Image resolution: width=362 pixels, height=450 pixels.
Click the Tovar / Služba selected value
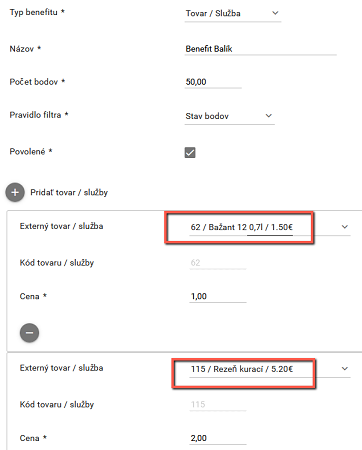pos(213,13)
